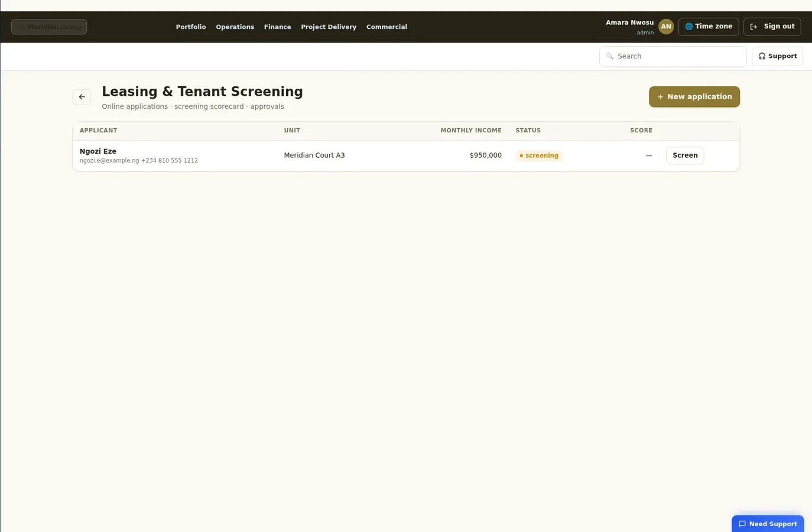812x532 pixels.
Task: Click the Amara Nwosu user name
Action: [629, 22]
